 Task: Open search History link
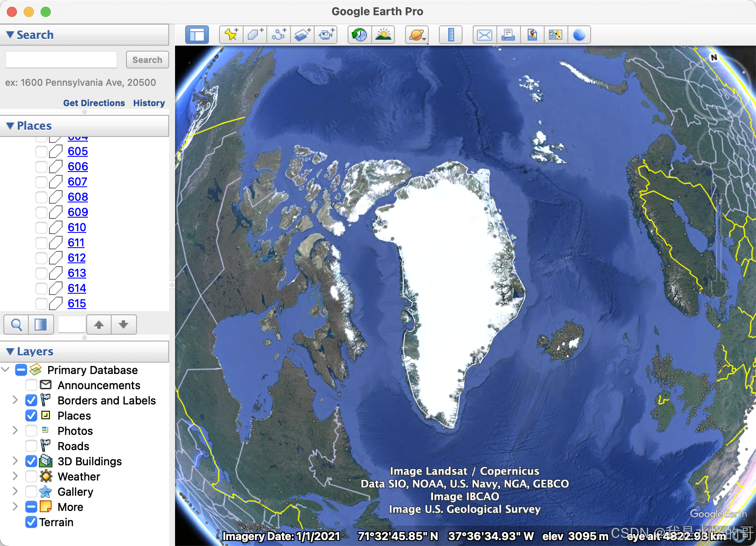[x=149, y=103]
